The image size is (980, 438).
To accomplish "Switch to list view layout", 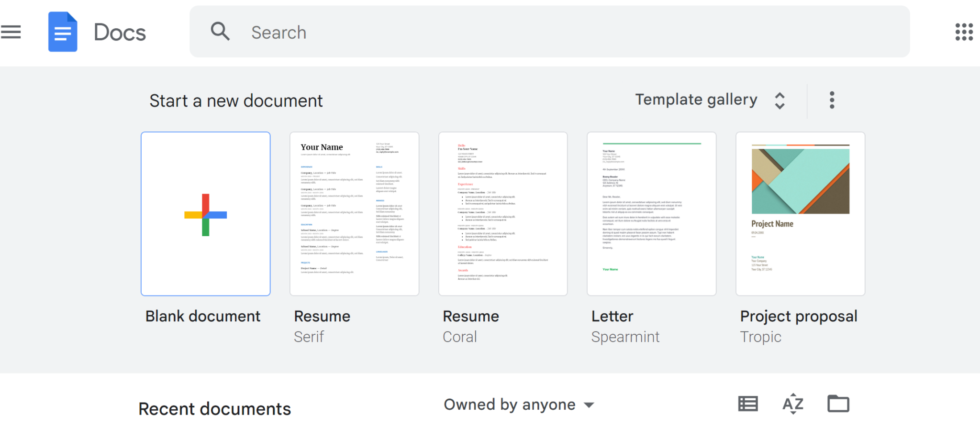I will pos(747,404).
